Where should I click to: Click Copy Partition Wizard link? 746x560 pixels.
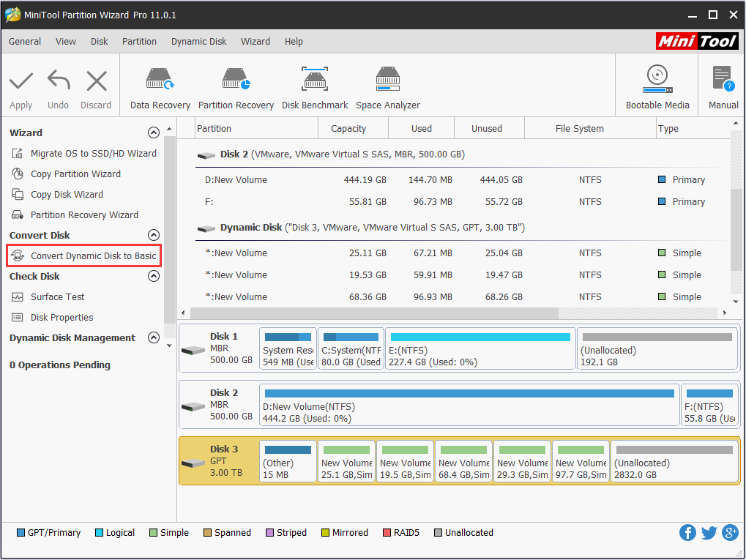pyautogui.click(x=75, y=174)
